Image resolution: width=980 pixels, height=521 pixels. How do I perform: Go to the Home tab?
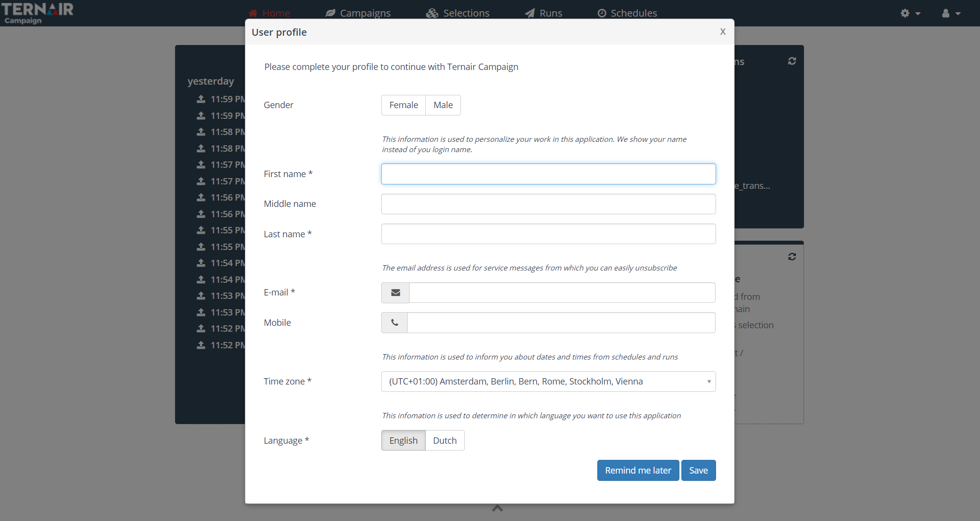269,13
